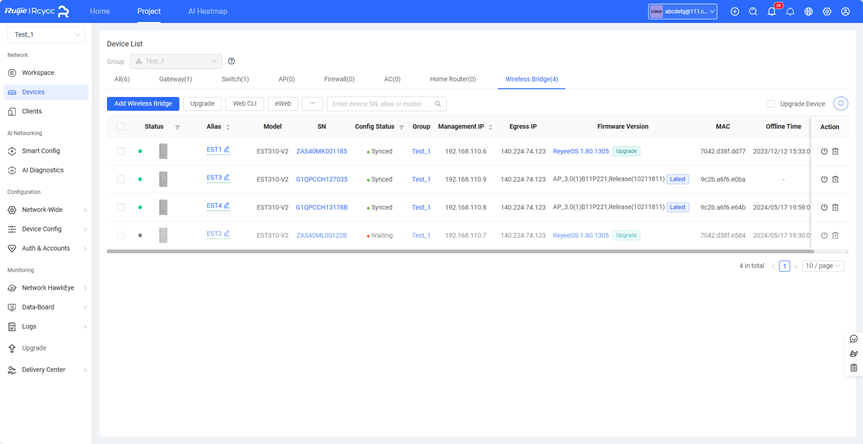863x444 pixels.
Task: Click Add Wireless Bridge button
Action: tap(143, 103)
